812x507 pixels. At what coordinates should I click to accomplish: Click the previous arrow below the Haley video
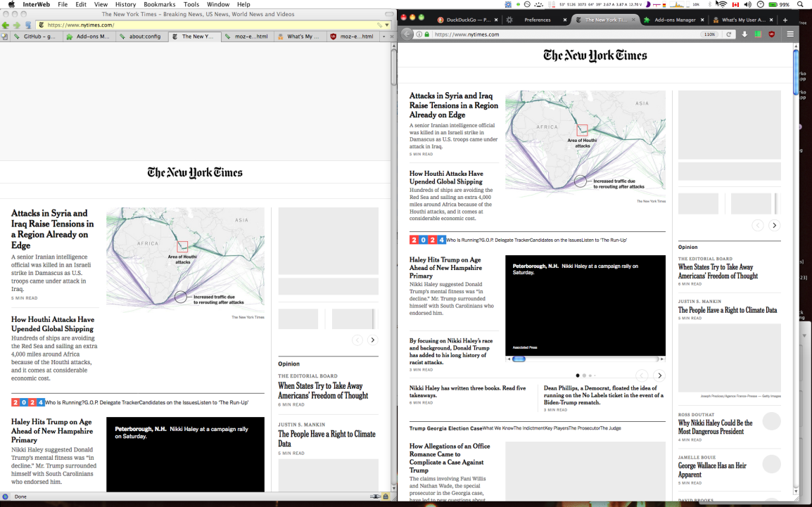point(642,376)
